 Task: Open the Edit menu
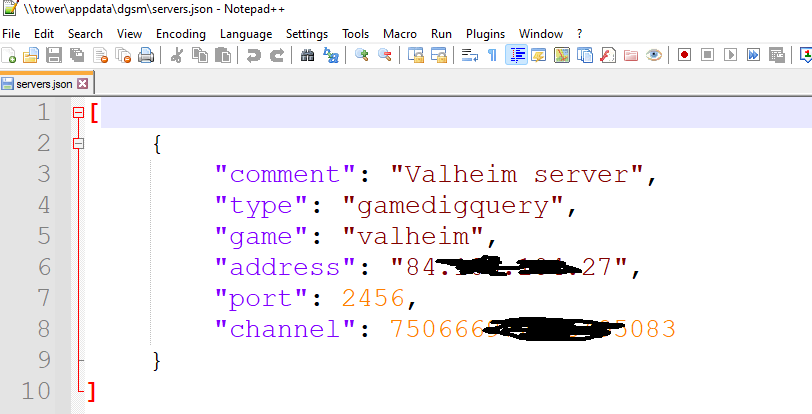point(44,34)
